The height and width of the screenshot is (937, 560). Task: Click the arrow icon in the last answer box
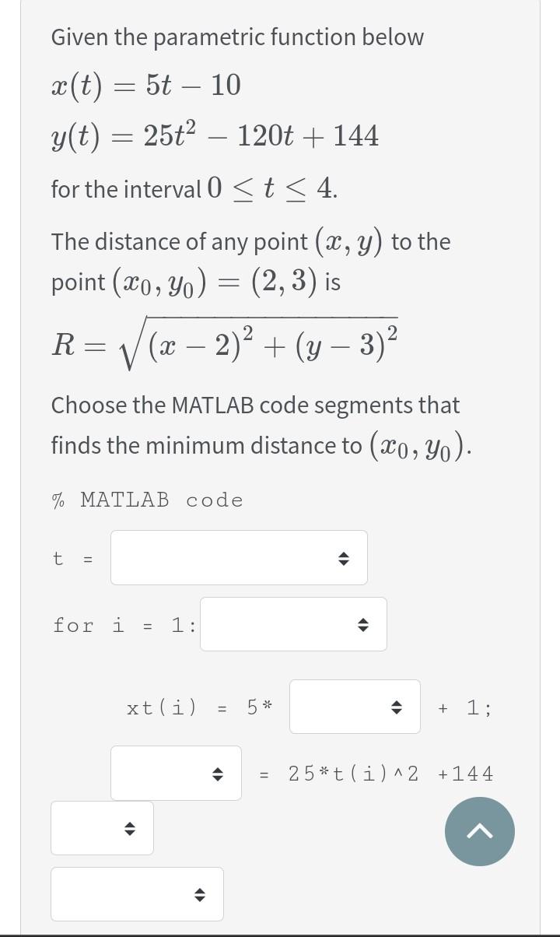point(200,893)
